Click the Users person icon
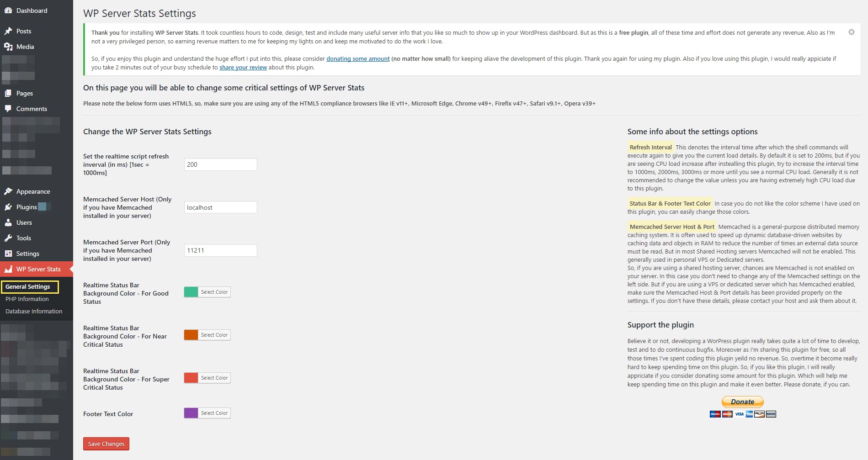Screen dimensions: 868x460 (x=8, y=222)
